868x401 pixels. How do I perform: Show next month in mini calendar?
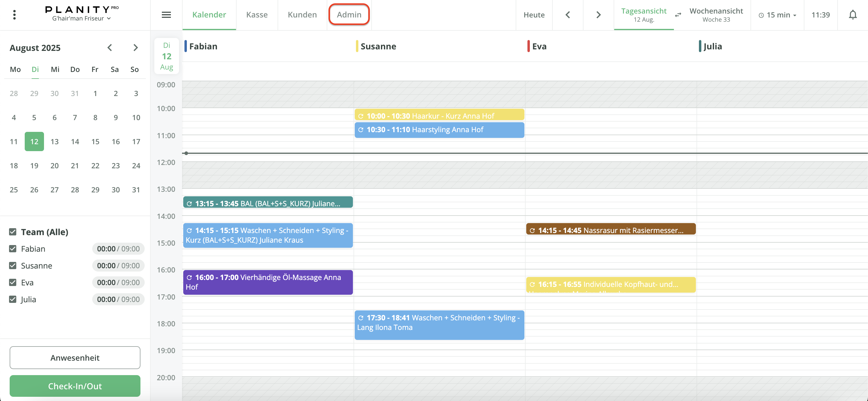point(135,48)
